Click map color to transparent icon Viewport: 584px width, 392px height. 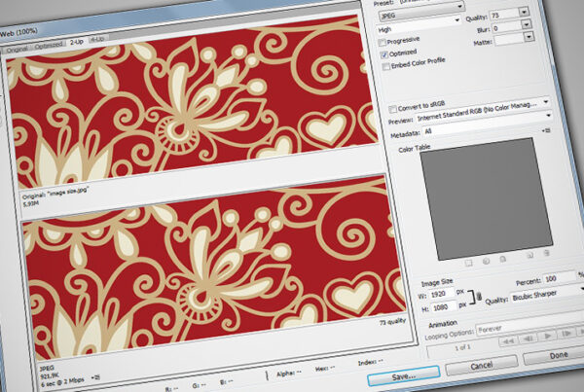[x=468, y=264]
